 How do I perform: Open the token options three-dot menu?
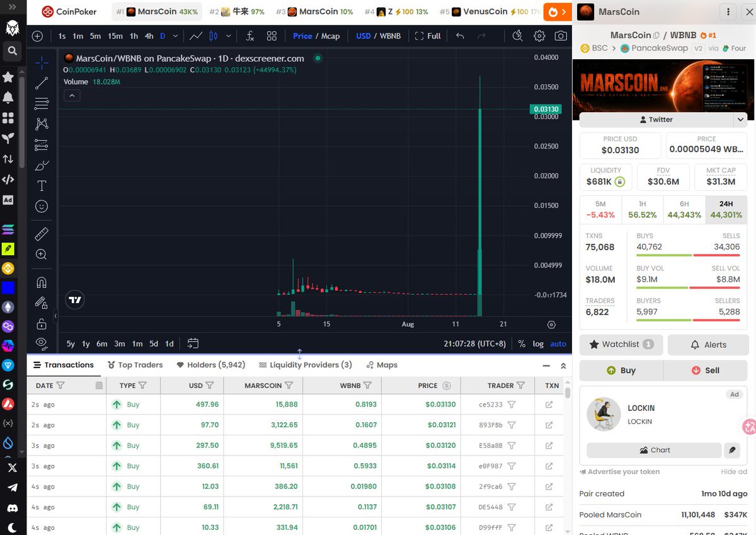click(x=729, y=12)
